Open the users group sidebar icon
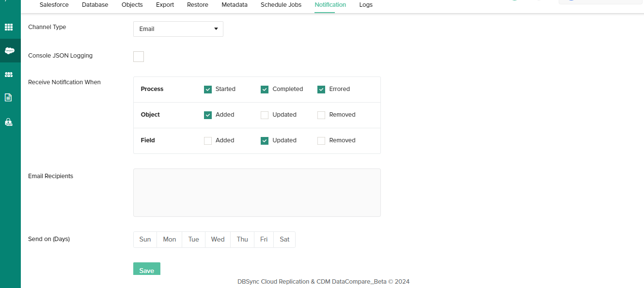The width and height of the screenshot is (644, 288). point(9,75)
